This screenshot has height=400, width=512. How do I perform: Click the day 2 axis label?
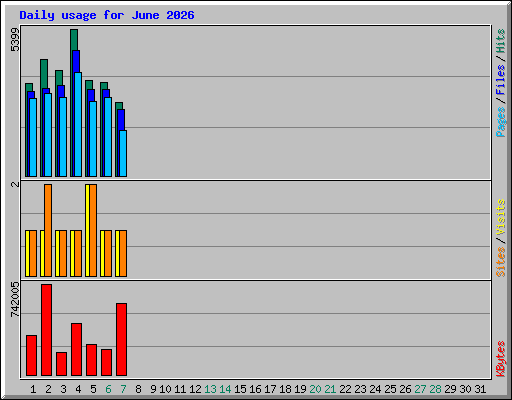pyautogui.click(x=48, y=389)
